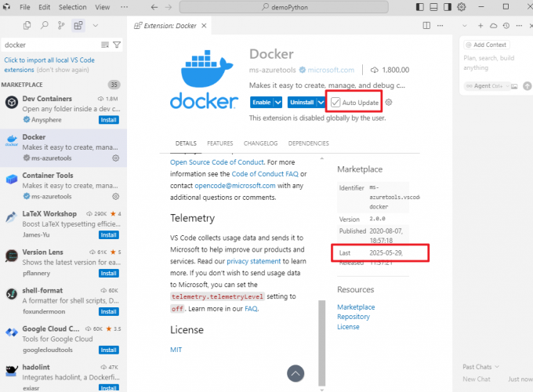Viewport: 533px width, 392px height.
Task: Click the filter extensions funnel icon
Action: (117, 45)
